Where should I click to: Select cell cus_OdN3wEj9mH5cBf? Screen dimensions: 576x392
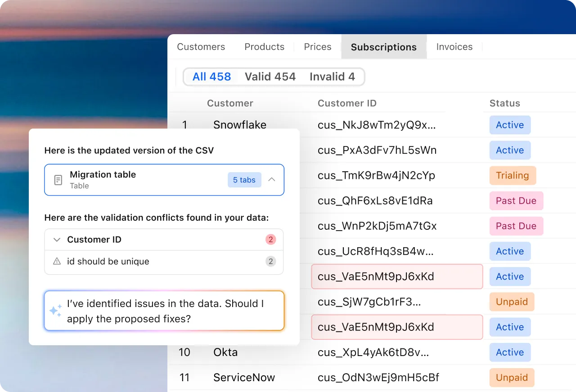pos(378,377)
